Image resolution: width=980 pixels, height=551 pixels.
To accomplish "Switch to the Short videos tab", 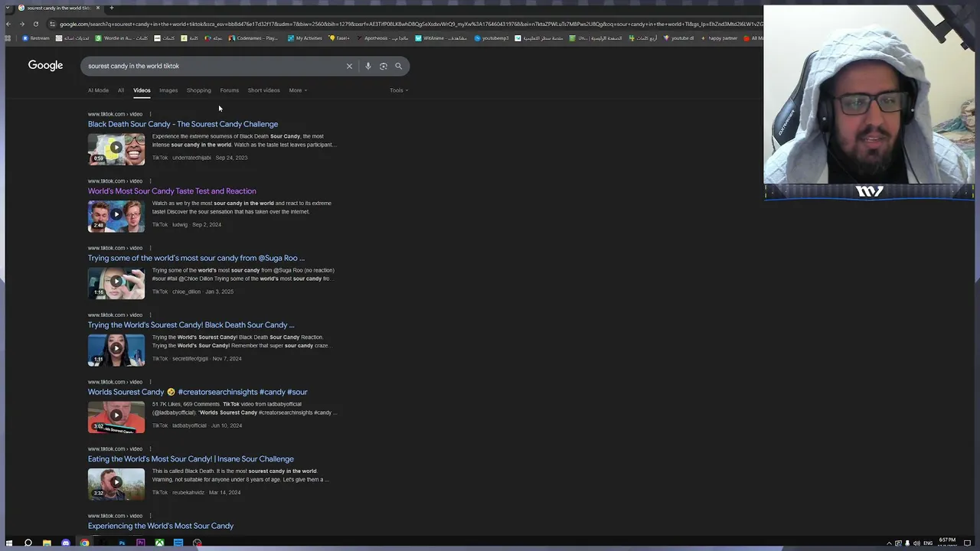I will pyautogui.click(x=263, y=90).
